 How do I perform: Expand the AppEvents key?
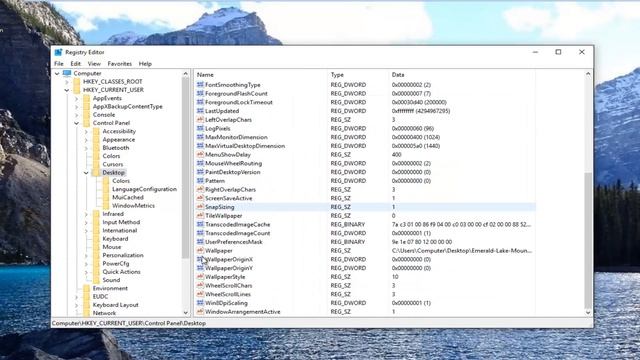(x=77, y=98)
